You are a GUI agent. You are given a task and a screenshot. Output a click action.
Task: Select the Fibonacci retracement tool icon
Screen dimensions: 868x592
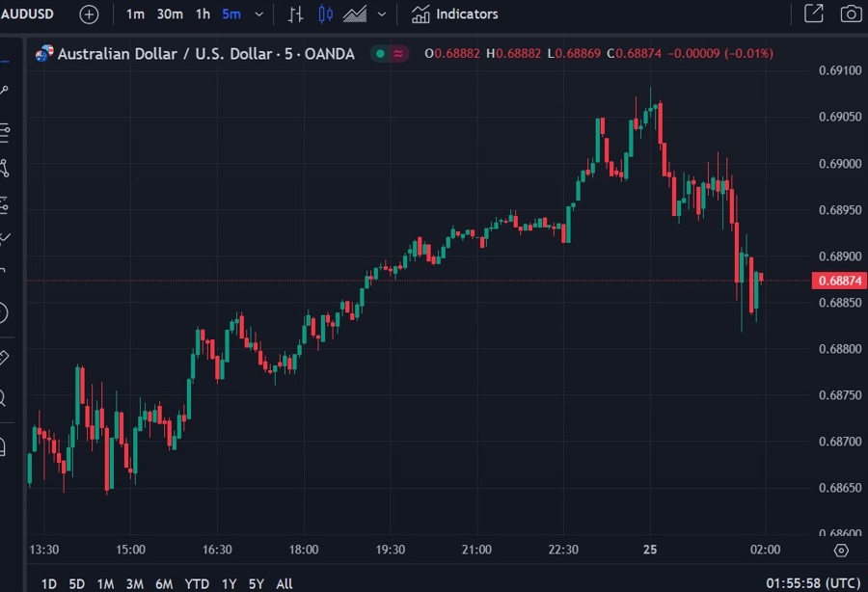[x=5, y=133]
